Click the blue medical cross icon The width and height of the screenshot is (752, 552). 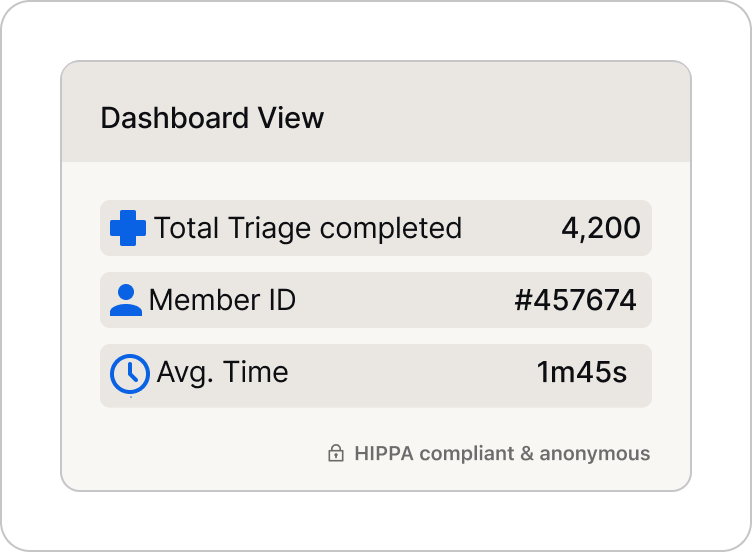128,228
